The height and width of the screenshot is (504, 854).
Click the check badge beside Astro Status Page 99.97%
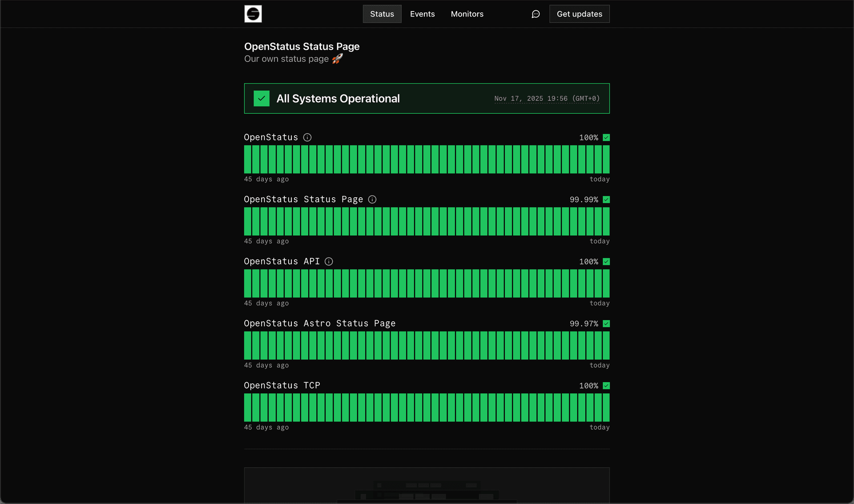point(606,324)
